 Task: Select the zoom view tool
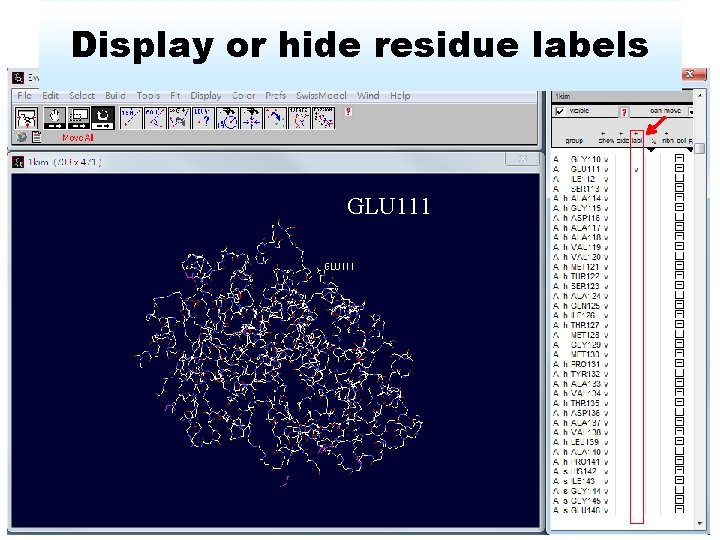79,118
